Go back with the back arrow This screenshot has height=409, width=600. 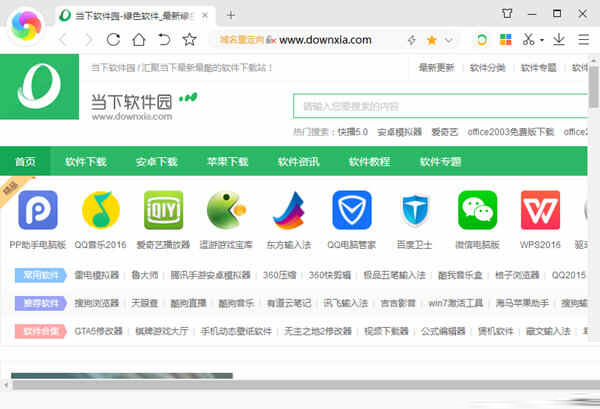(63, 39)
